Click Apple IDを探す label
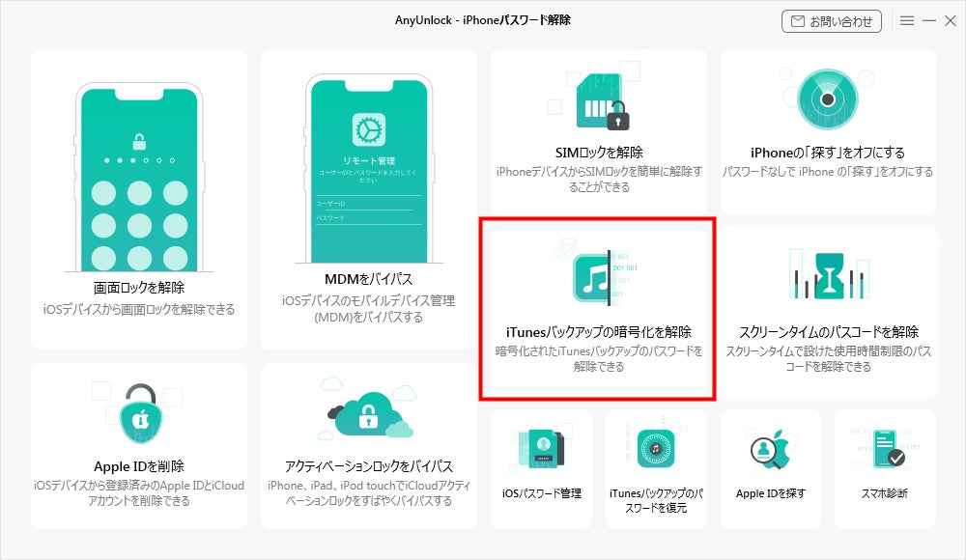This screenshot has width=966, height=560. click(771, 493)
